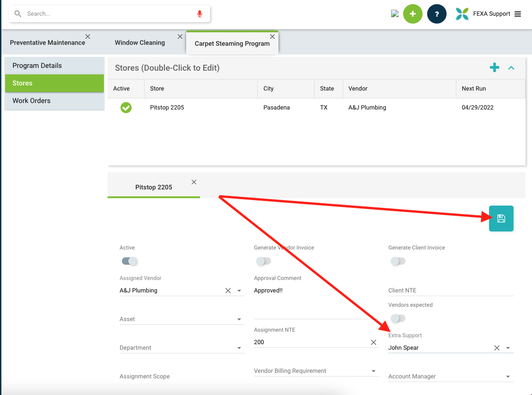Image resolution: width=532 pixels, height=395 pixels.
Task: Toggle the Active switch
Action: point(129,261)
